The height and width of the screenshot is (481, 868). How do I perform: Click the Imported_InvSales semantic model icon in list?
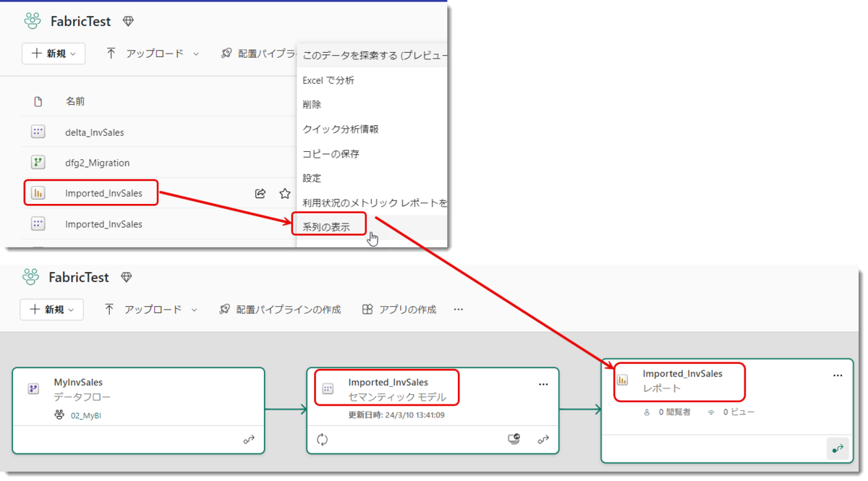pos(38,224)
